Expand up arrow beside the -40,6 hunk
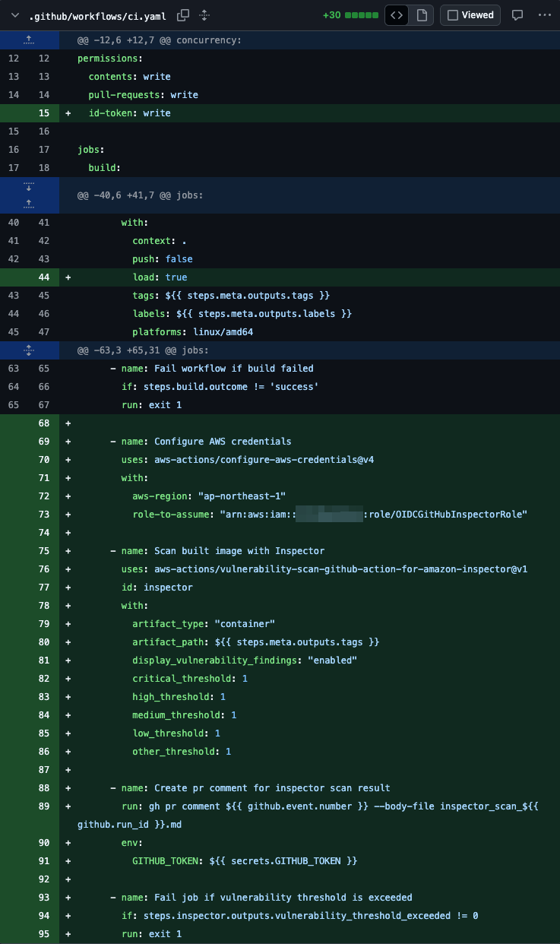Viewport: 560px width, 944px height. 29,204
